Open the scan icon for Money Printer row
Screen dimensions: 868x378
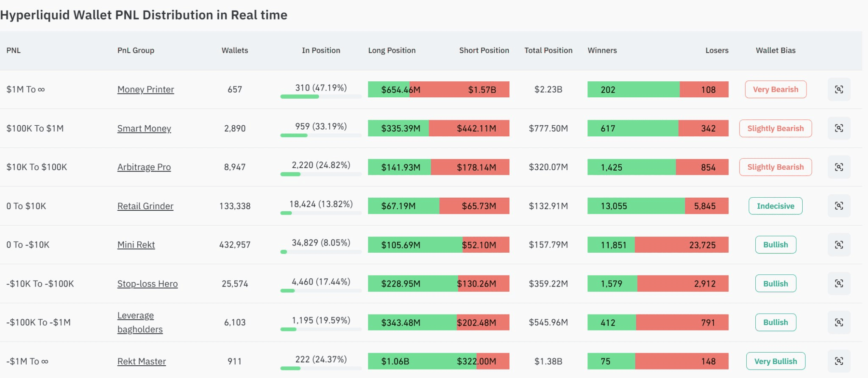(839, 89)
